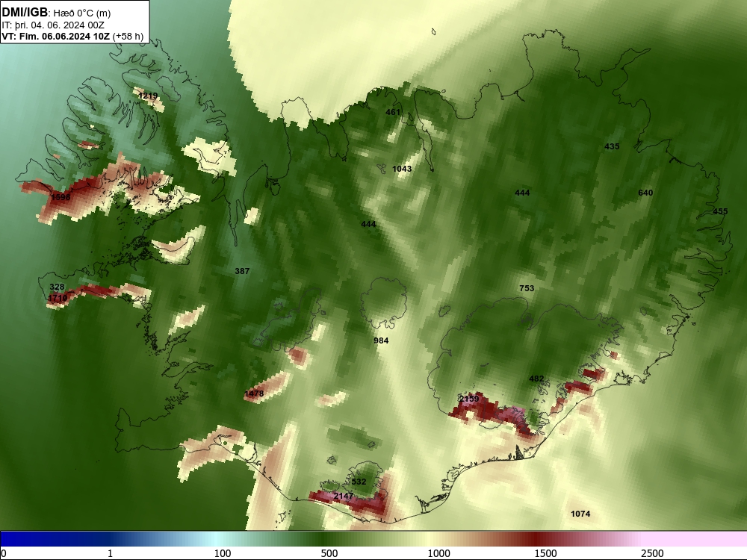The image size is (747, 560).
Task: Click the 532 height value label
Action: click(359, 482)
